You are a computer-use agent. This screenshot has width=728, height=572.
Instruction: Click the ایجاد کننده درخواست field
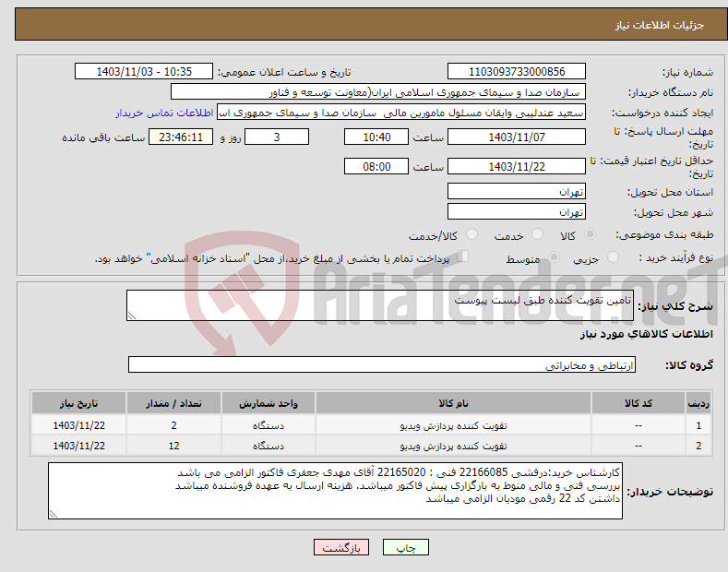tap(401, 113)
